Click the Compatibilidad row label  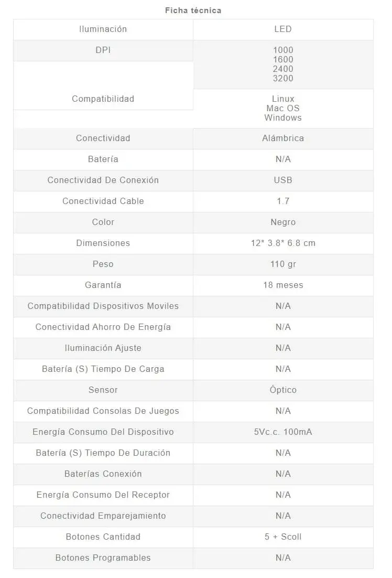pyautogui.click(x=103, y=99)
